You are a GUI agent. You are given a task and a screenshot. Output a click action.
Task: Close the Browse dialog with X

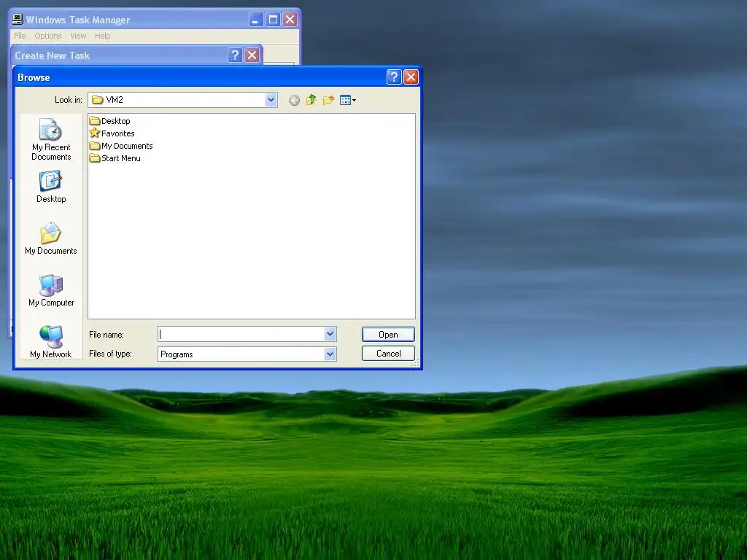(411, 77)
